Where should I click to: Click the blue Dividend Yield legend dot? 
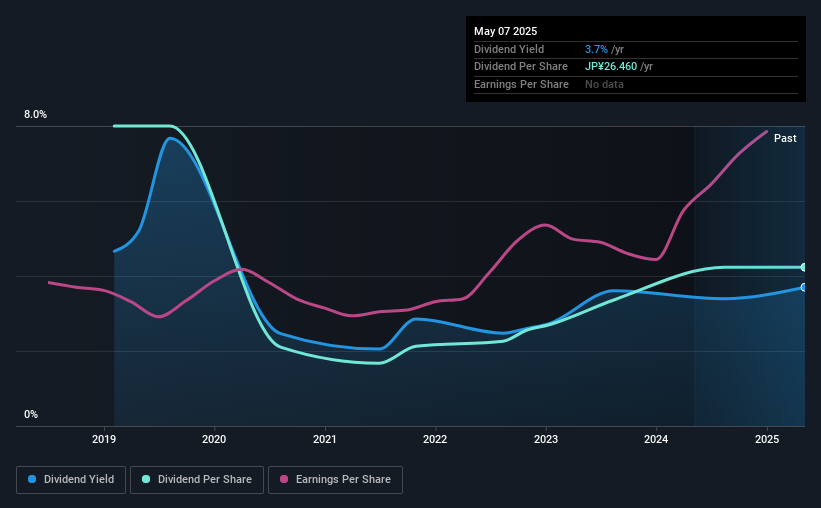tap(32, 479)
